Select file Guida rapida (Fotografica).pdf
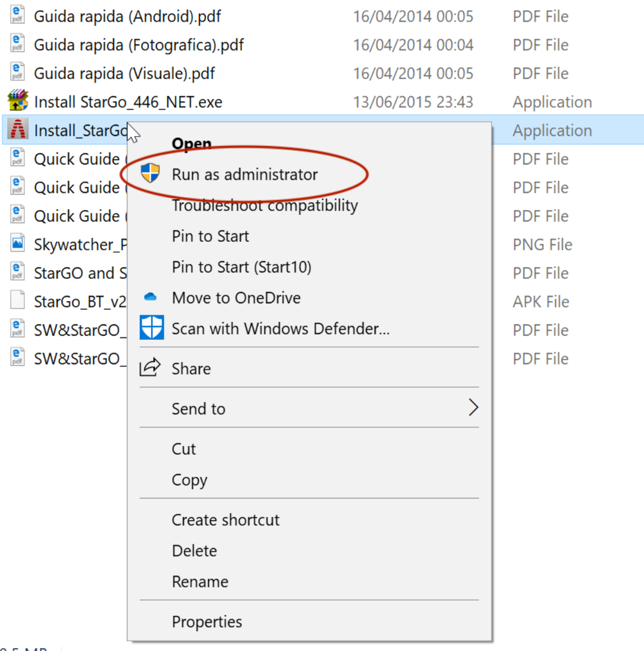Viewport: 644px width, 651px height. tap(139, 46)
